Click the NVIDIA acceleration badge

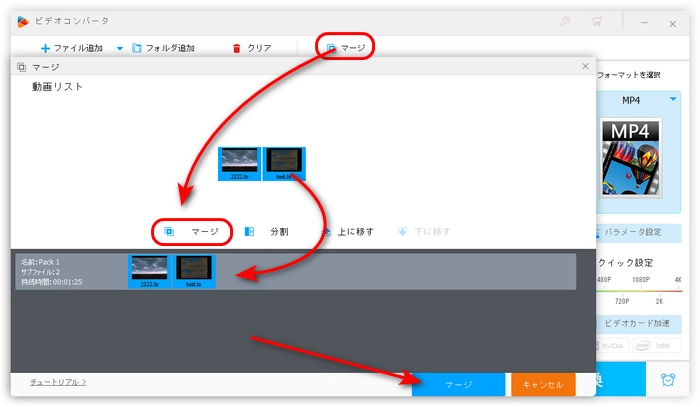[x=612, y=345]
